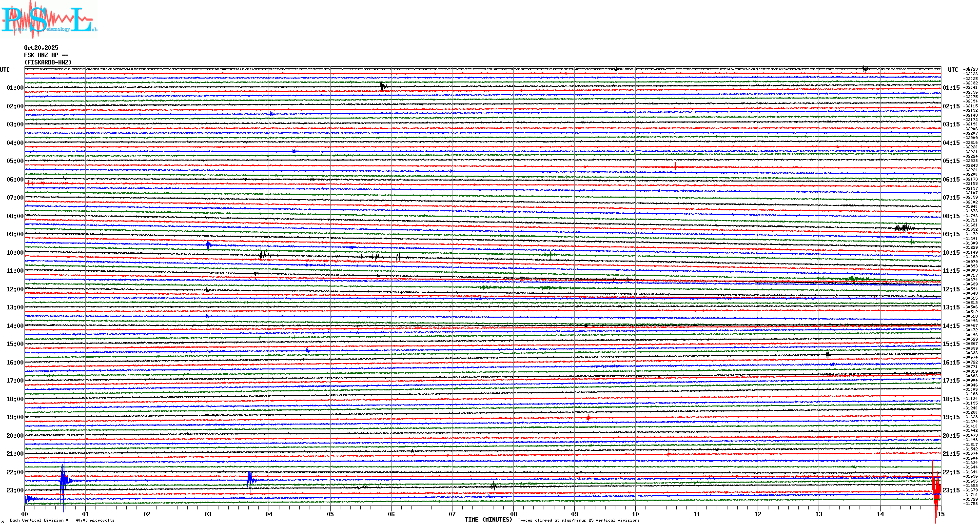The width and height of the screenshot is (980, 527).
Task: Click the 09:15 time label on right
Action: point(951,234)
